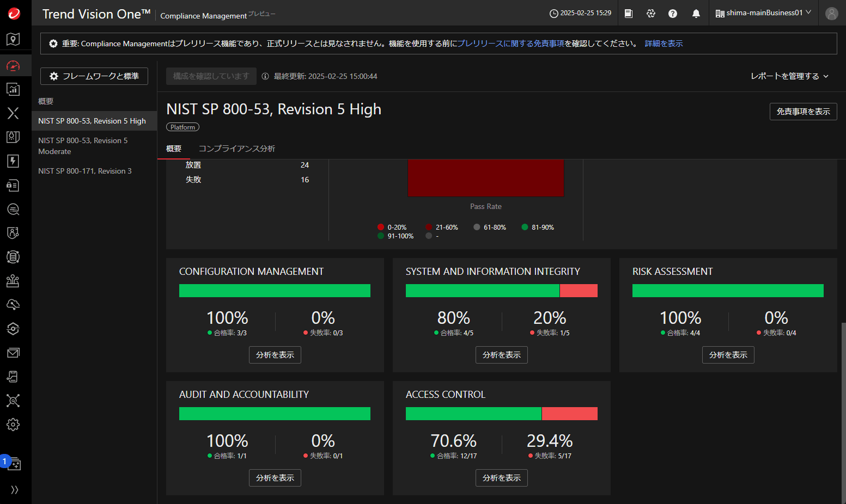Open the mobile device sidebar icon
The image size is (846, 504).
[x=13, y=377]
